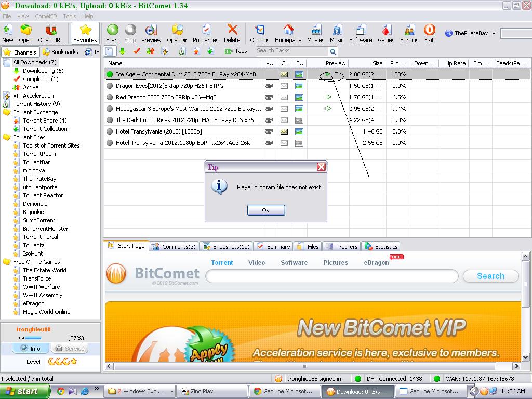The image size is (532, 399).
Task: Expand Torrent Exchange folder
Action: point(7,112)
